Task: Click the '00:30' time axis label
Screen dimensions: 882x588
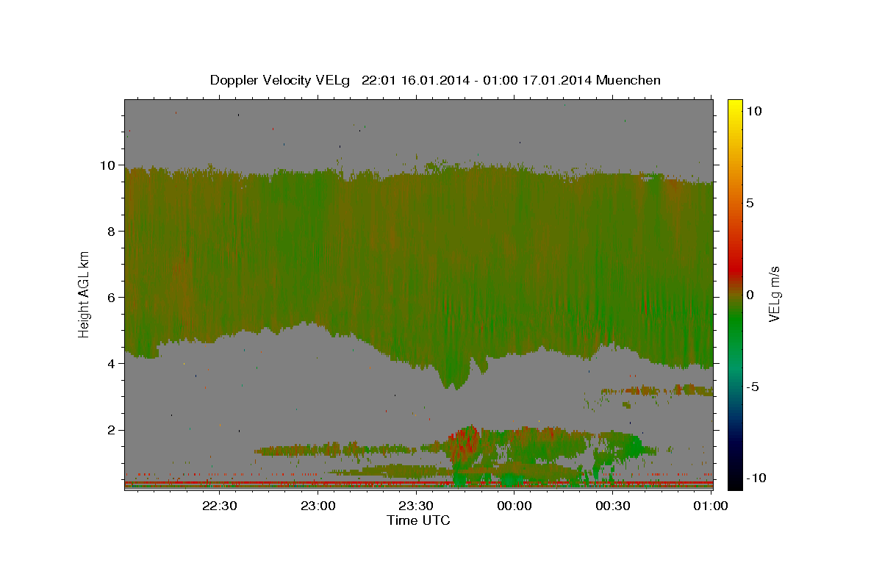Action: tap(612, 506)
